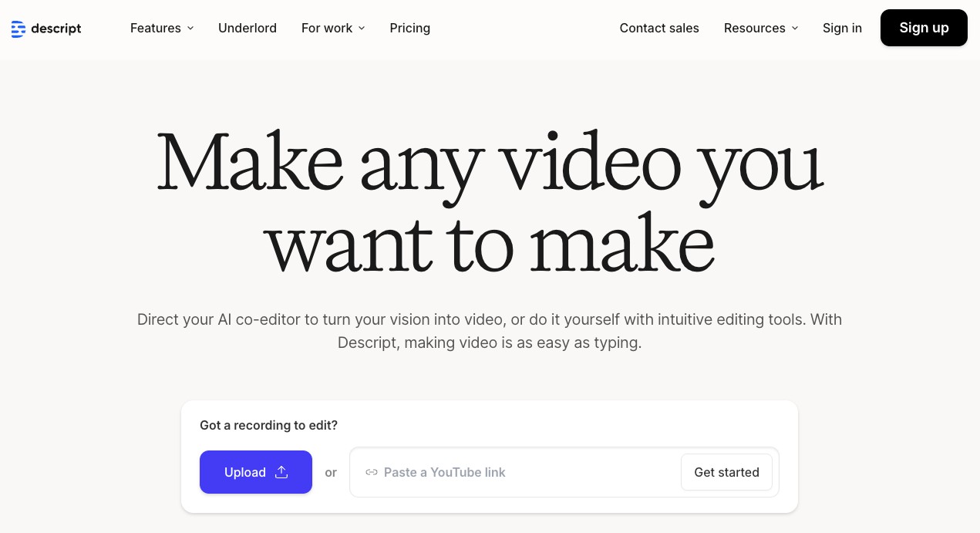Click the Descript logo icon
980x533 pixels.
(x=19, y=29)
